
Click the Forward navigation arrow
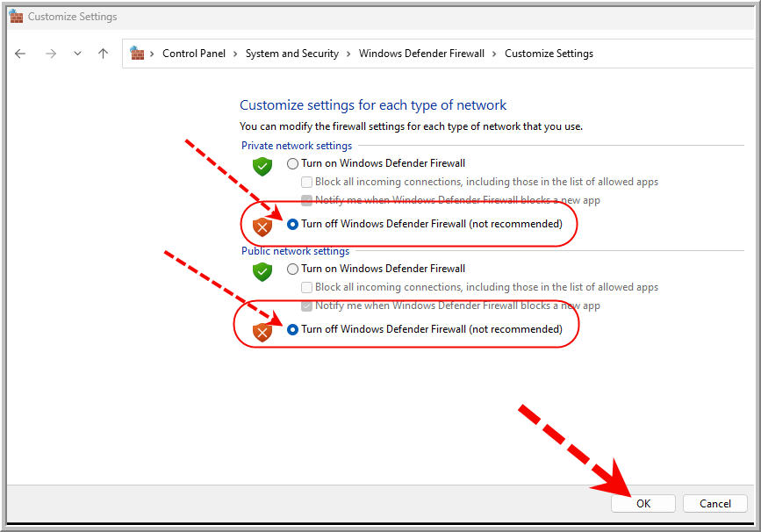(x=51, y=54)
